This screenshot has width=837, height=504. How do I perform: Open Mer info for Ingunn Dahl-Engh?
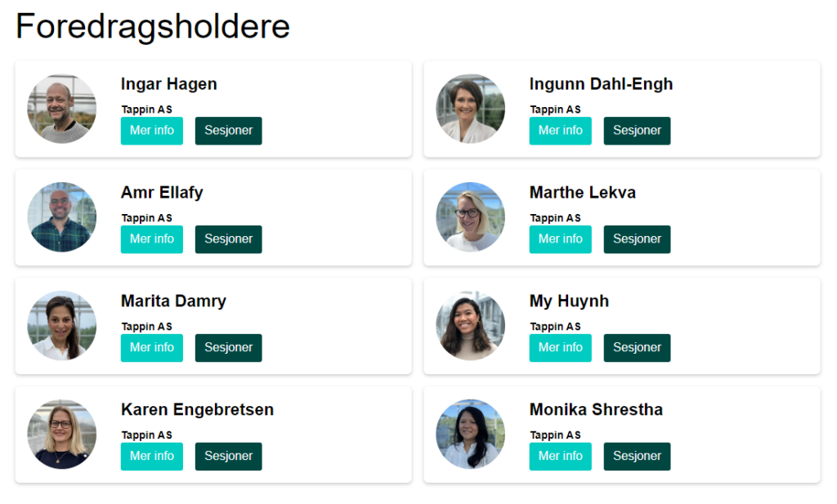click(x=561, y=131)
